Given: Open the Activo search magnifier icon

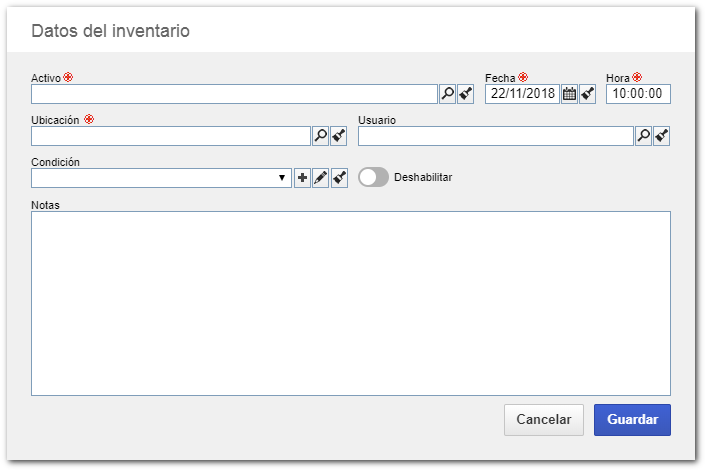Looking at the screenshot, I should (447, 94).
